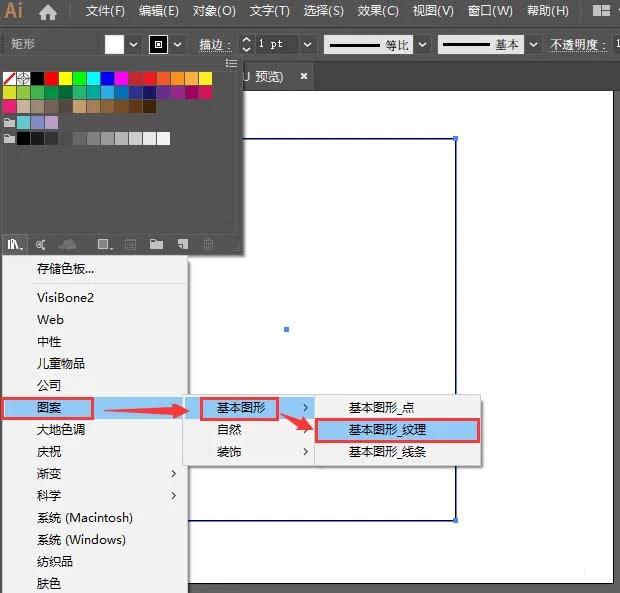Open the Swatch Libraries menu icon

14,243
